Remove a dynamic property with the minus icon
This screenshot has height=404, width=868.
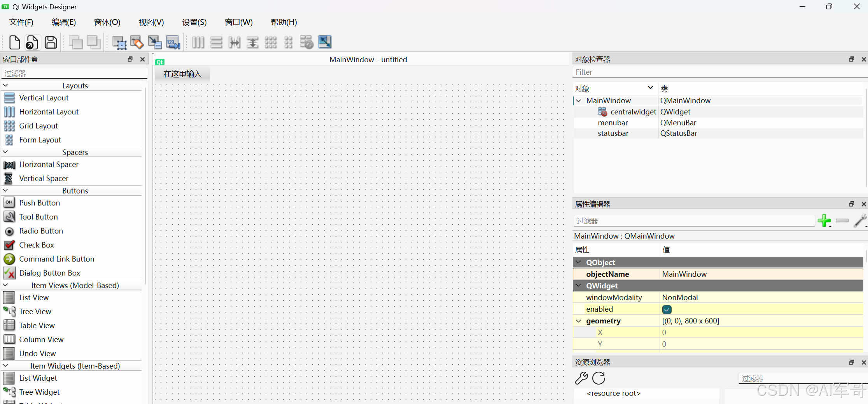(842, 221)
